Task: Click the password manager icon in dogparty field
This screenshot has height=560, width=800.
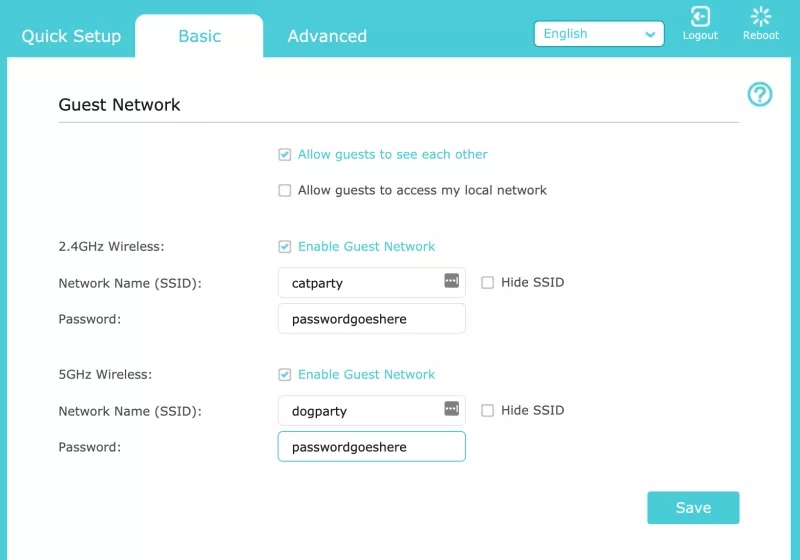Action: tap(452, 409)
